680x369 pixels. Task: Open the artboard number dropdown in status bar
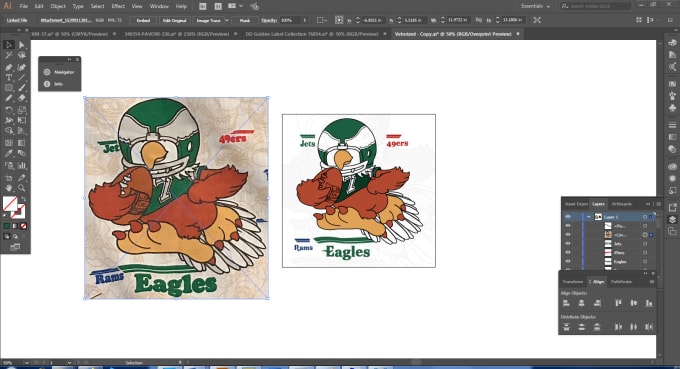69,362
